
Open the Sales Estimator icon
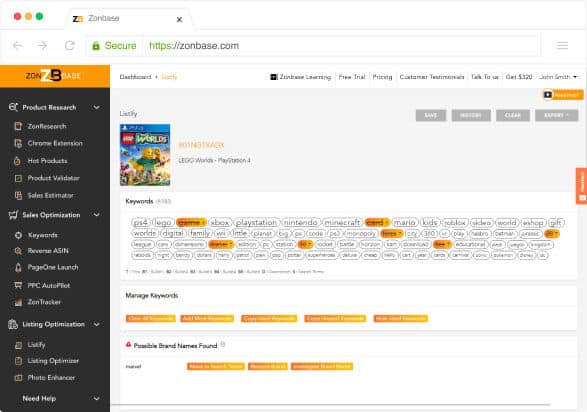tap(18, 195)
